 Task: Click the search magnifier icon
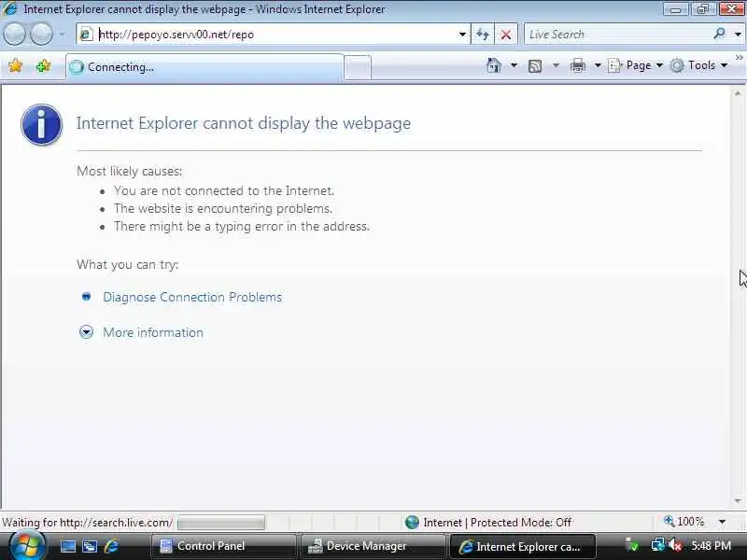click(x=719, y=34)
